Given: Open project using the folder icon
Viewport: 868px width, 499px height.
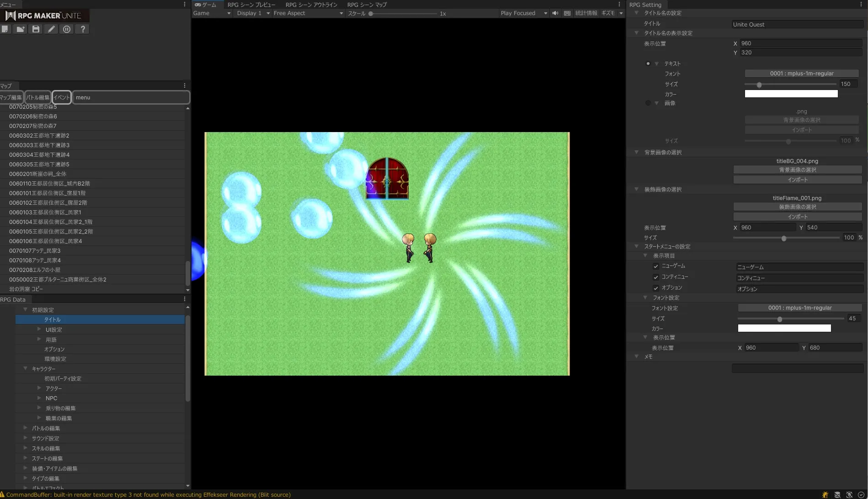Looking at the screenshot, I should click(20, 29).
